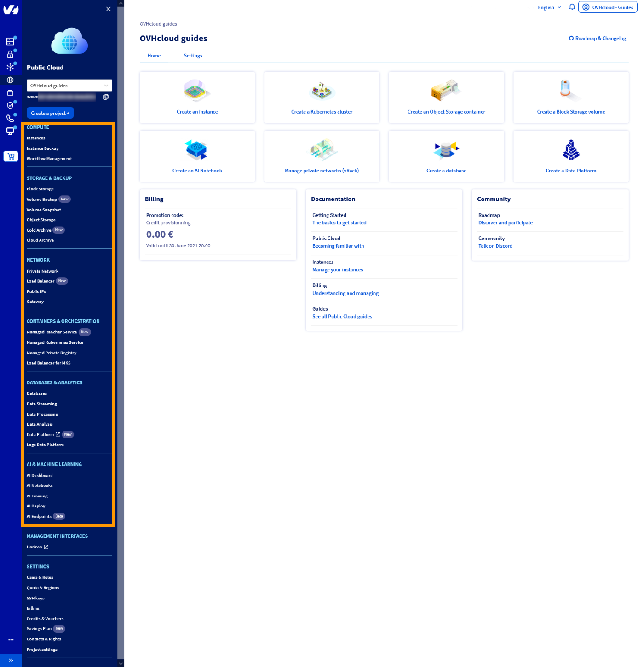The width and height of the screenshot is (644, 667).
Task: Open the Web Cloud briefcase icon
Action: (10, 92)
